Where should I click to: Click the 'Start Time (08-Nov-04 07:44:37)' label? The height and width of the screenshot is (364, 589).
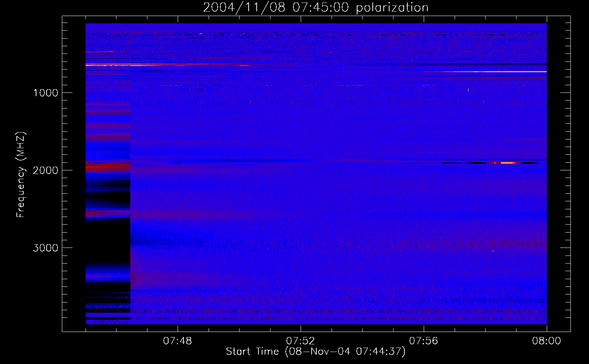(x=316, y=352)
